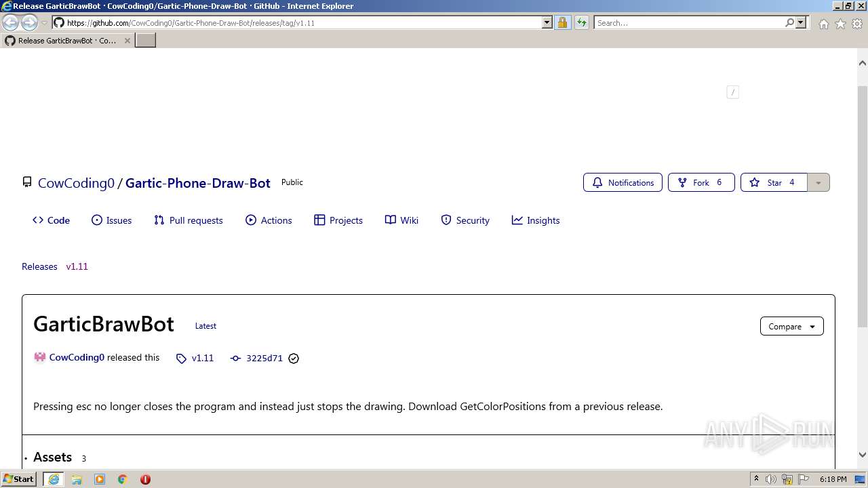Image resolution: width=868 pixels, height=488 pixels.
Task: Open the search provider dropdown arrow
Action: (801, 22)
